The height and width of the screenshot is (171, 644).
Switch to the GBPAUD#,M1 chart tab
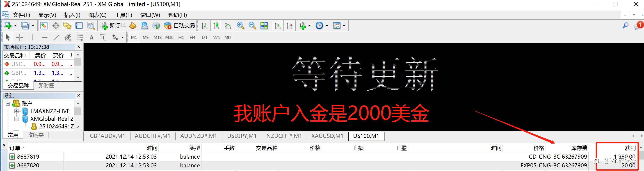pyautogui.click(x=107, y=136)
